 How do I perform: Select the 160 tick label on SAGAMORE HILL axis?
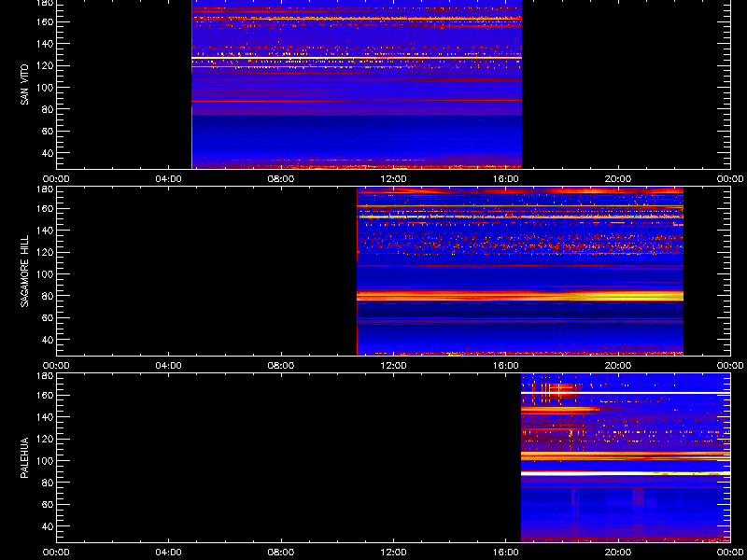click(47, 208)
